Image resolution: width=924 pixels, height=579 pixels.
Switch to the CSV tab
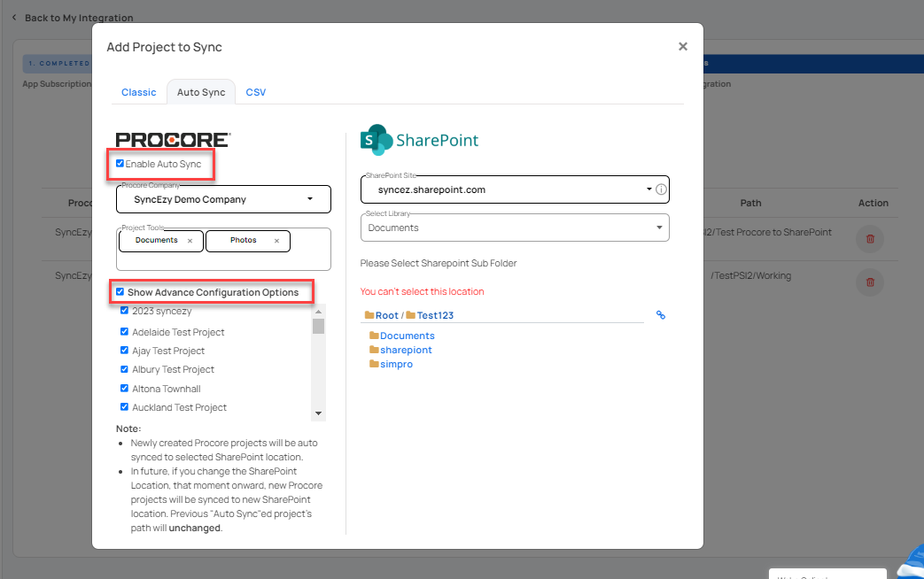tap(256, 92)
